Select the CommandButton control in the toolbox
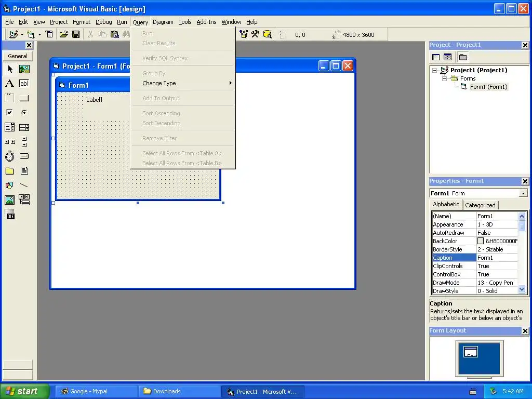The width and height of the screenshot is (532, 399). pos(24,98)
